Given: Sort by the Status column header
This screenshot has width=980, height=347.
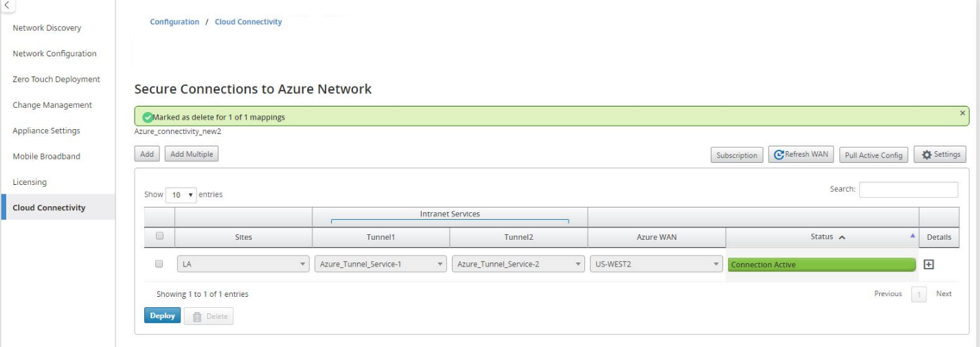Looking at the screenshot, I should coord(822,237).
